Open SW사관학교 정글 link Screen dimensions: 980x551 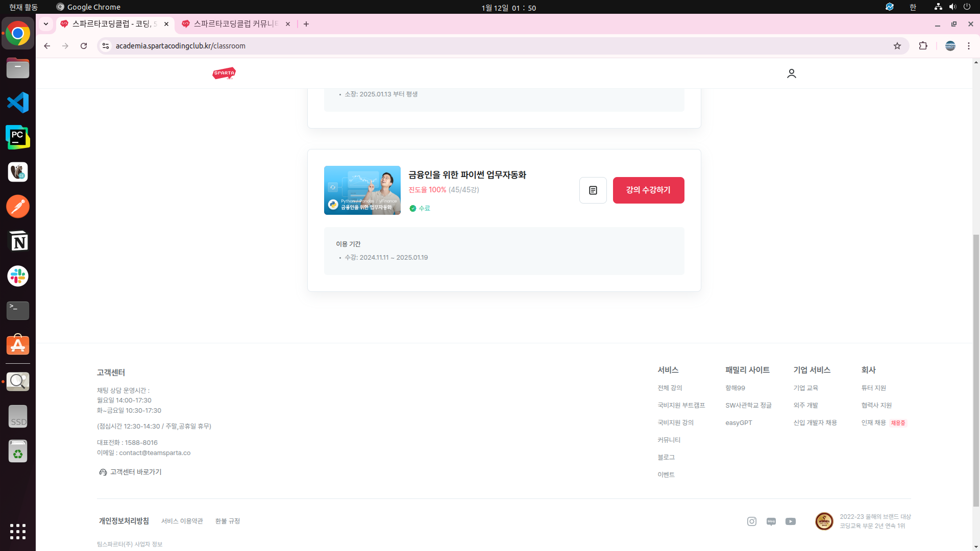point(748,406)
